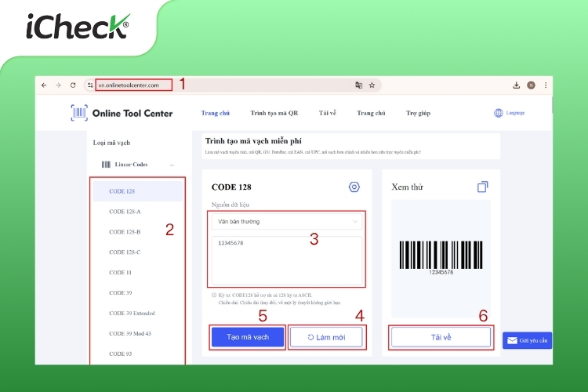
Task: Open CODE 128 settings gear icon
Action: (x=354, y=187)
